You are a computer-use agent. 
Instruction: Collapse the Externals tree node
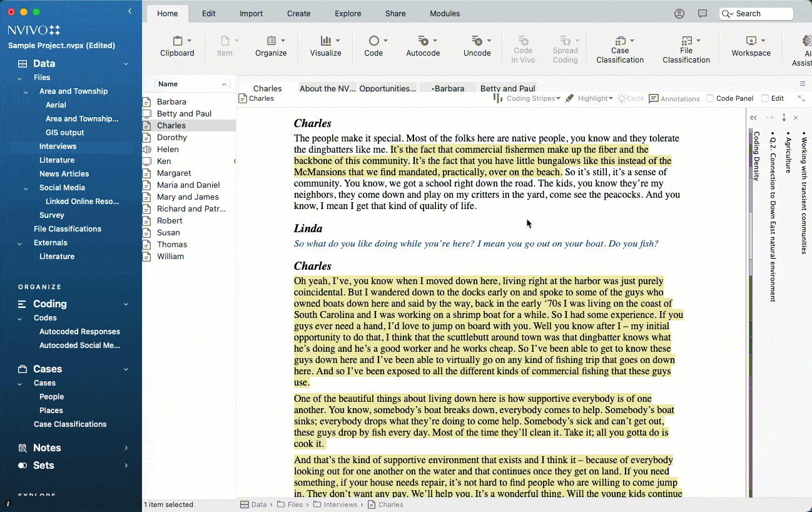point(20,243)
